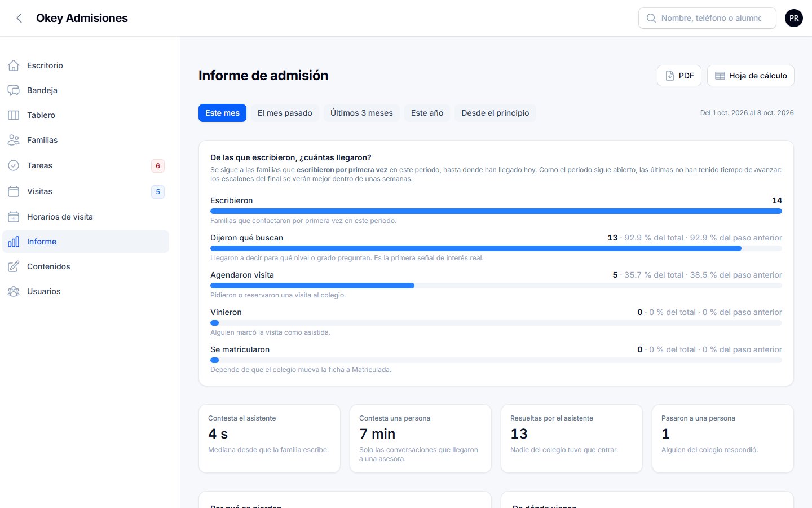Select the Este mes period
The height and width of the screenshot is (508, 812).
(x=222, y=113)
